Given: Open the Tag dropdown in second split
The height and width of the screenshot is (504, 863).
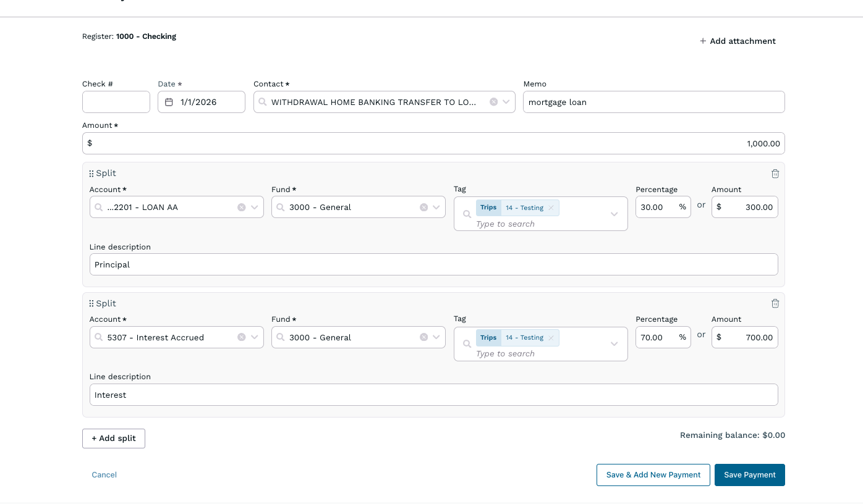Looking at the screenshot, I should tap(614, 343).
